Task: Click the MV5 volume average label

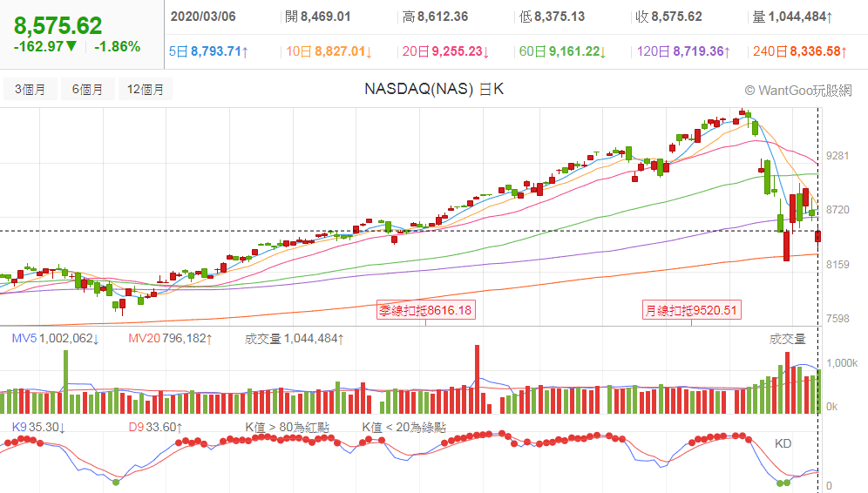Action: tap(55, 338)
